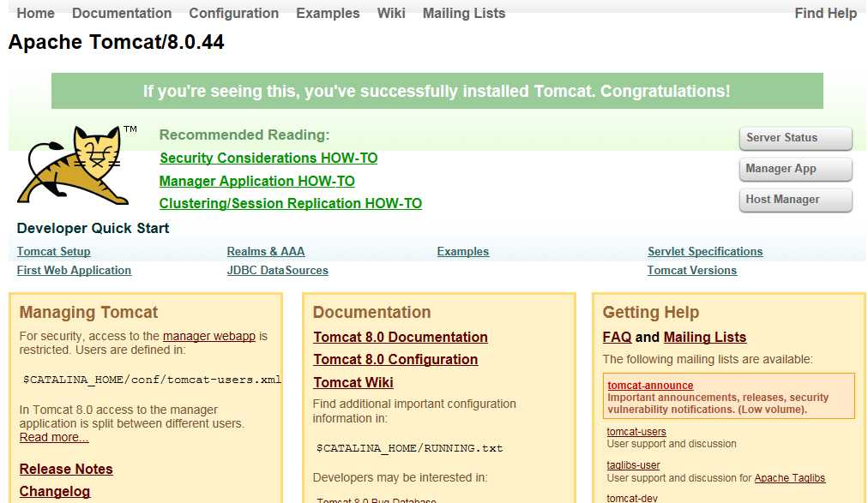Click the $CATALINA_HOME/conf/tomcat-users.xml path text
Image resolution: width=868 pixels, height=503 pixels.
point(152,380)
